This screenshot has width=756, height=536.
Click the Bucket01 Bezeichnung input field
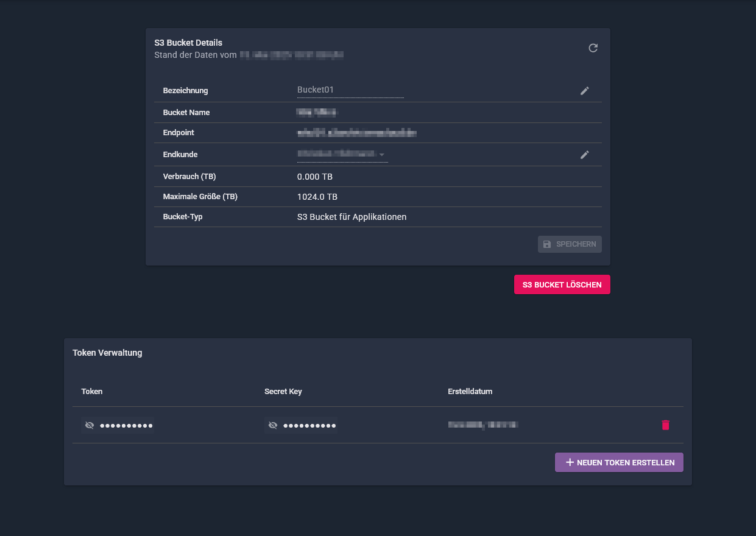pos(350,90)
